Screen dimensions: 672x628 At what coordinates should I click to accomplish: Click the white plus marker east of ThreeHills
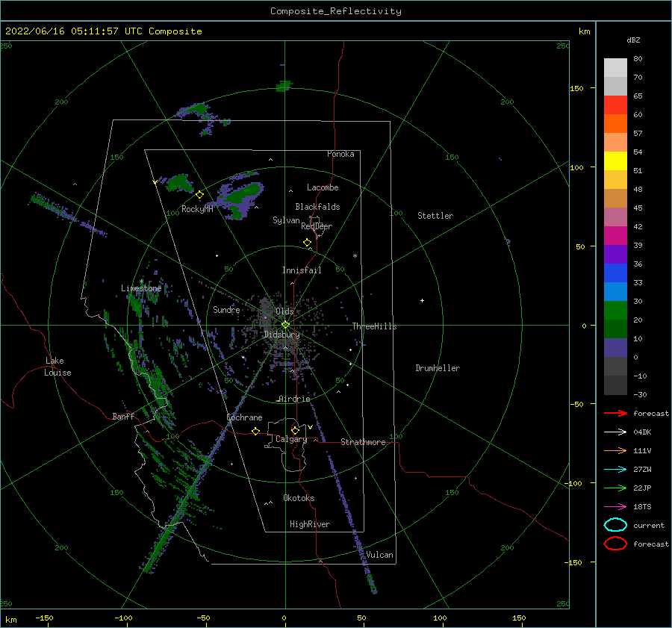422,300
